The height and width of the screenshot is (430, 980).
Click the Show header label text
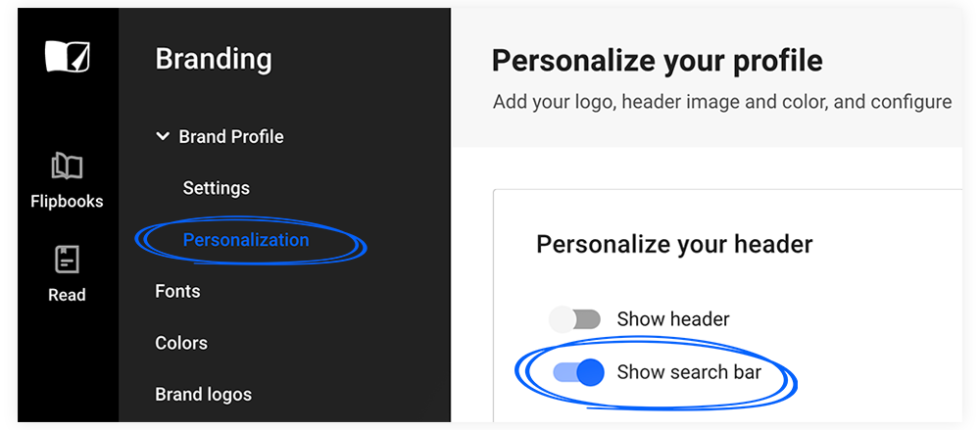point(673,319)
